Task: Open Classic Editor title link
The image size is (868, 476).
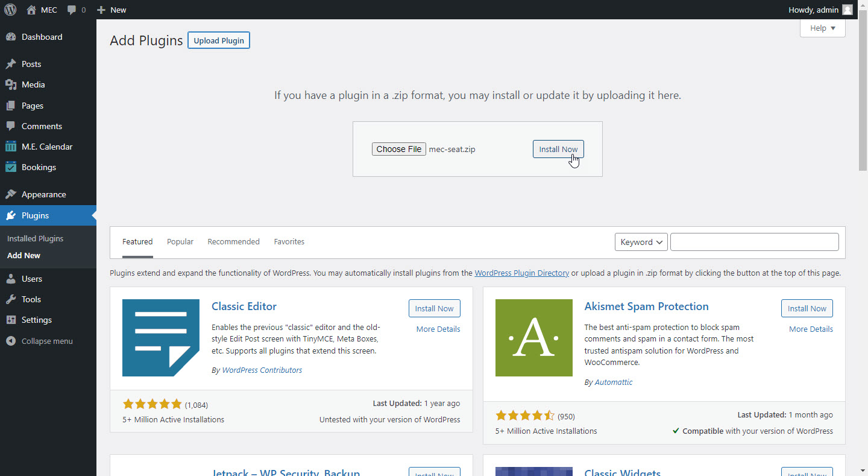Action: [x=244, y=306]
